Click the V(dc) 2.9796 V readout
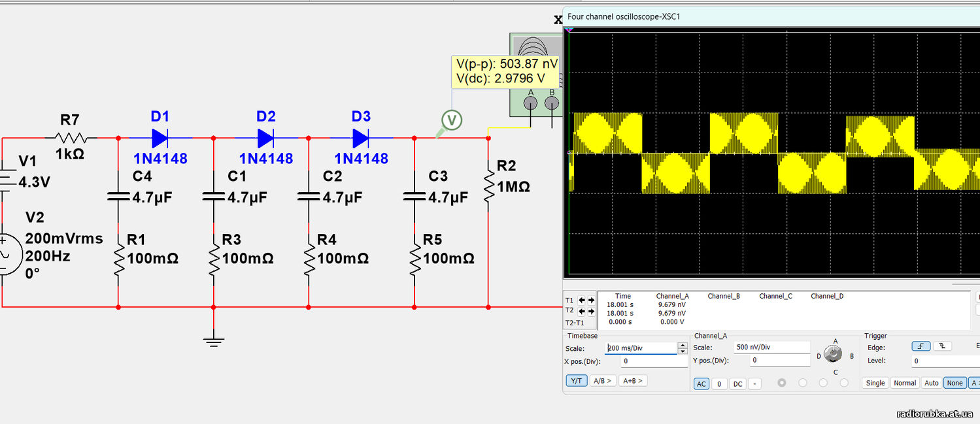Screen dimensions: 980x424 tap(499, 80)
